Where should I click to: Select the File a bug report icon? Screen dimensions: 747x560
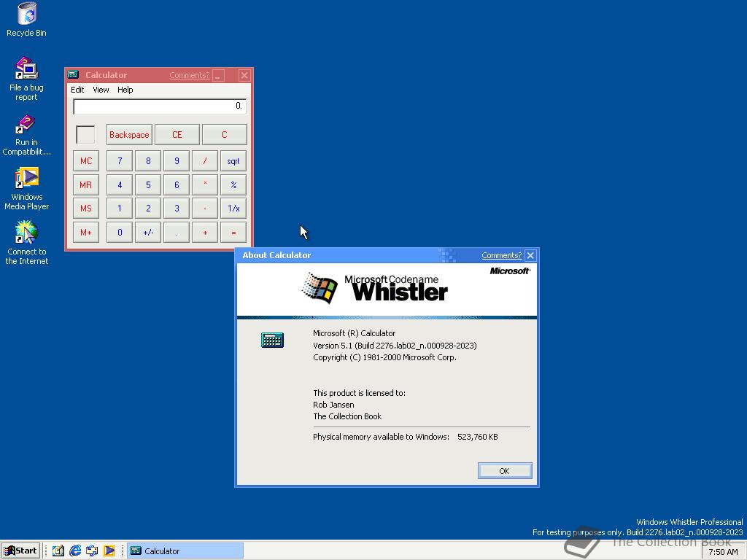27,79
